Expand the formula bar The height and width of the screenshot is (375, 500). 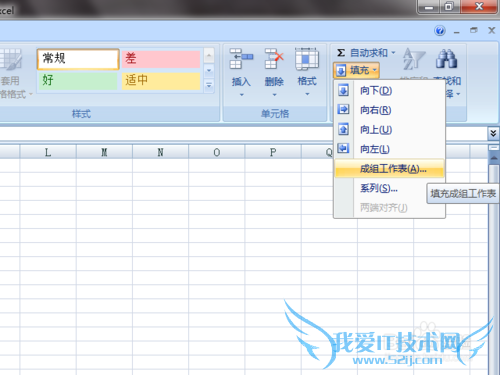[x=493, y=133]
